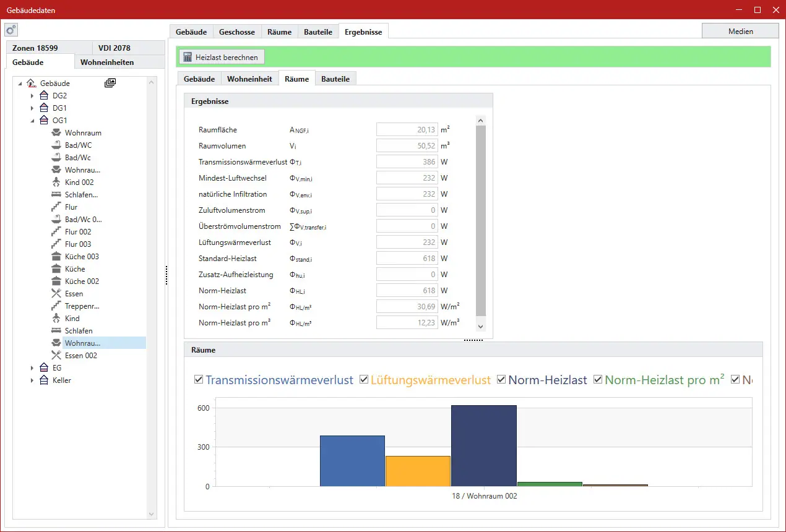Click the Raumfläche value field
The width and height of the screenshot is (786, 532).
(407, 130)
